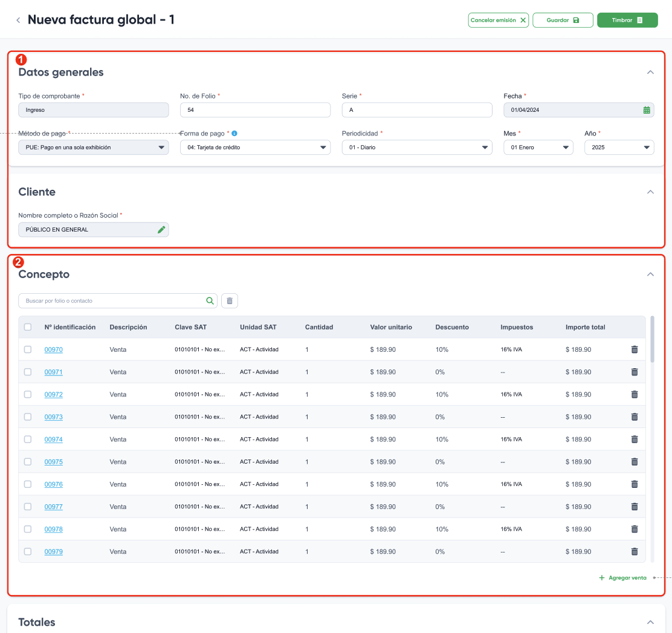Collapse the Datos generales section
The height and width of the screenshot is (633, 672).
tap(650, 73)
